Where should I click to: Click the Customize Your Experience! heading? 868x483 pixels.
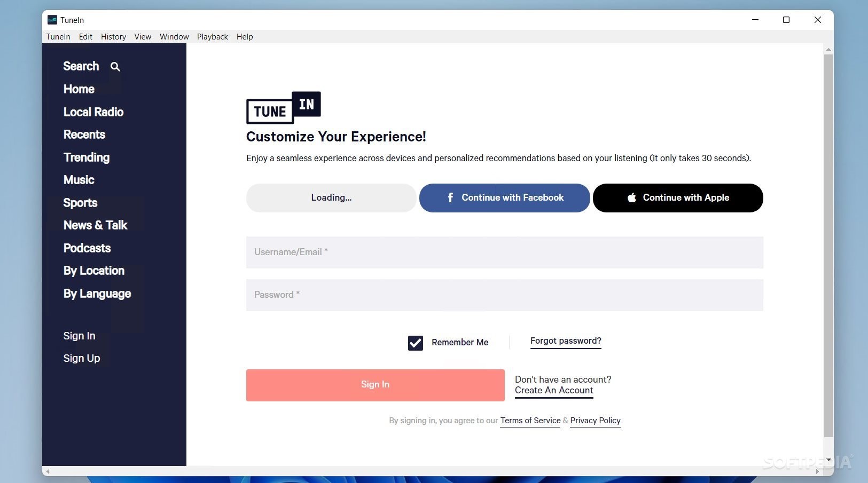[x=336, y=137]
